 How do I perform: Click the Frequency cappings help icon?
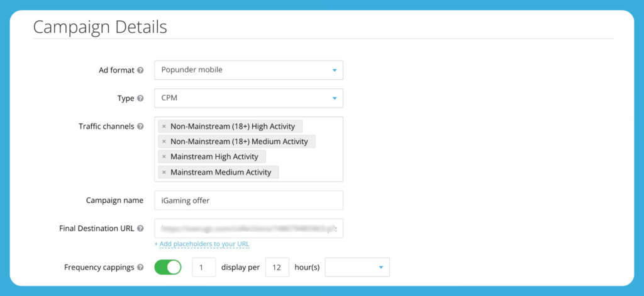pos(140,268)
